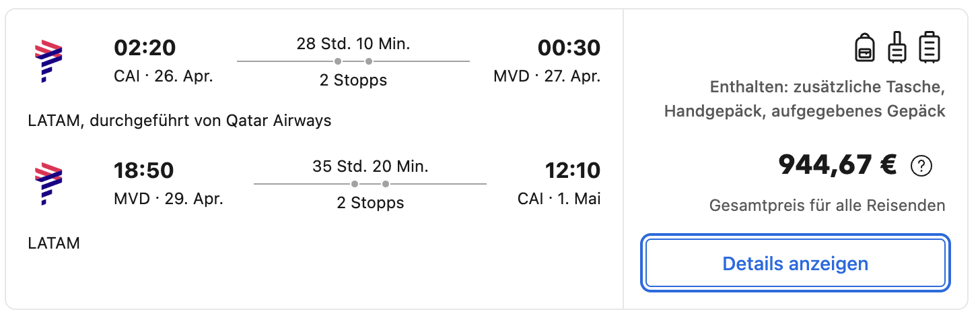This screenshot has width=980, height=314.
Task: Click the personal item backpack icon
Action: tap(864, 49)
